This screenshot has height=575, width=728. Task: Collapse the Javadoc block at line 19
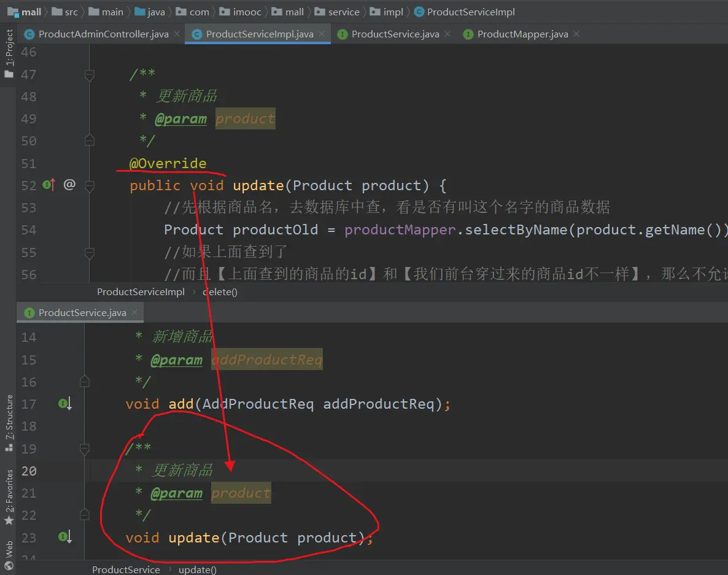(x=85, y=449)
